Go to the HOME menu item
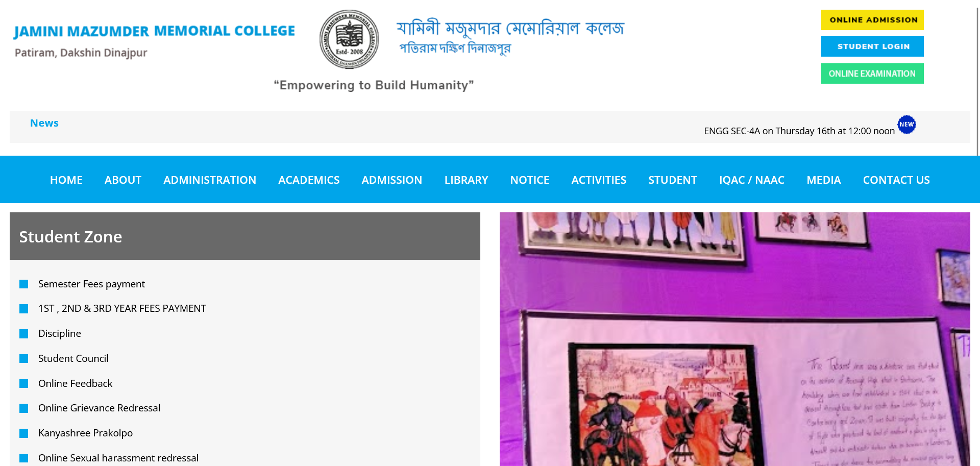 (66, 180)
